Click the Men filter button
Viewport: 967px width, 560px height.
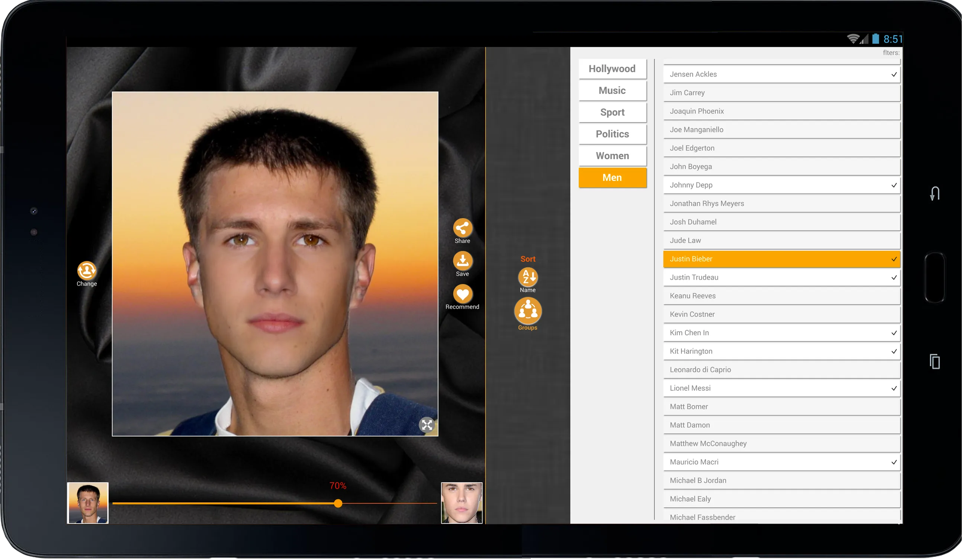pyautogui.click(x=613, y=177)
